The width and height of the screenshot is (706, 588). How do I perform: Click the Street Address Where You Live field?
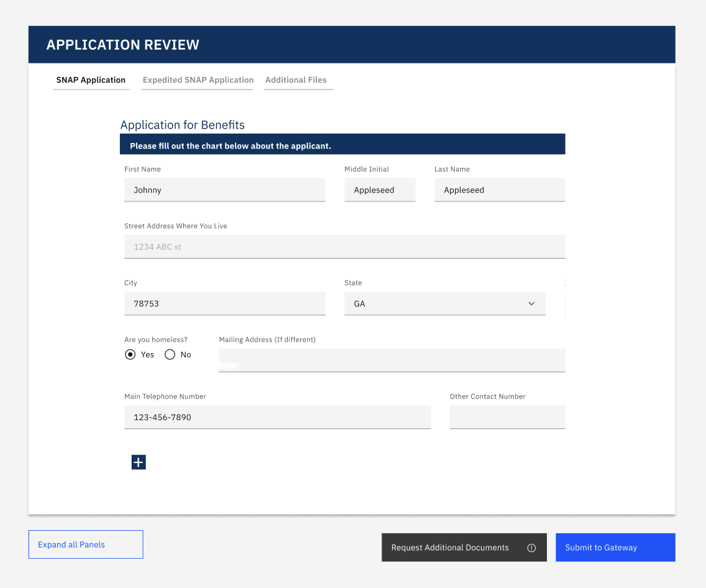point(344,247)
